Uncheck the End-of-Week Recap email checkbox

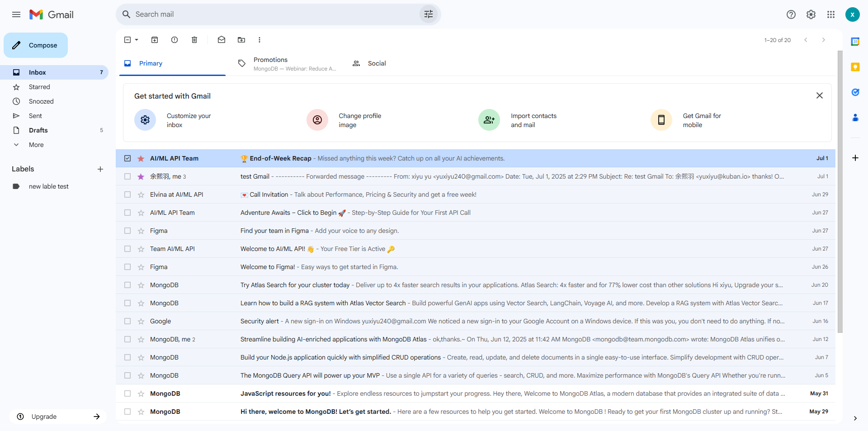[127, 158]
